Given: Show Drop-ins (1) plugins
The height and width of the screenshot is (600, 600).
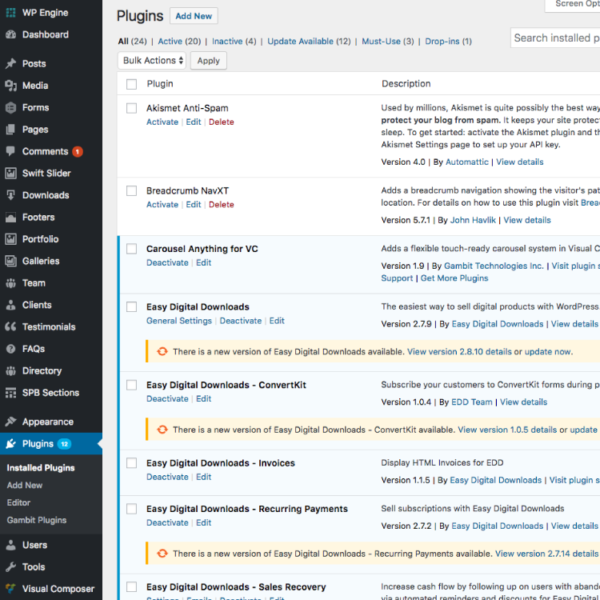Looking at the screenshot, I should 448,41.
